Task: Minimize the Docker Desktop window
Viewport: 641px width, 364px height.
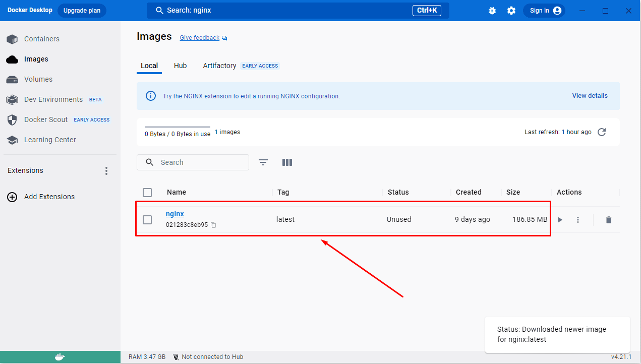Action: 582,11
